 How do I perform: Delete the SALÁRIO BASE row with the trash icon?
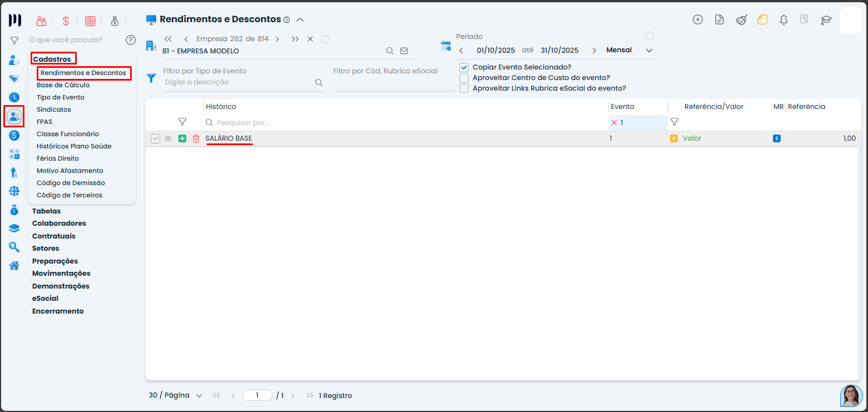(x=196, y=138)
